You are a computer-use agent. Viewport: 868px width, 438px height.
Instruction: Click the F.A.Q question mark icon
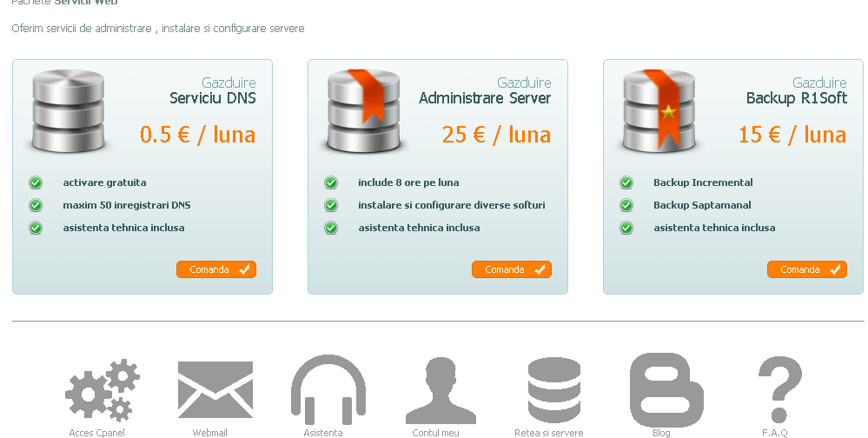pos(779,389)
